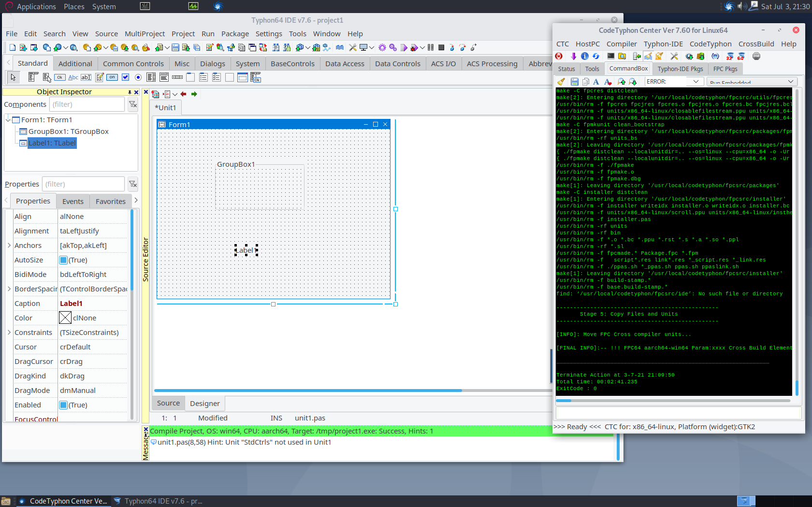Click the Win64 cross-build icon labeled 64
Viewport: 812px width, 507px height.
tap(740, 57)
